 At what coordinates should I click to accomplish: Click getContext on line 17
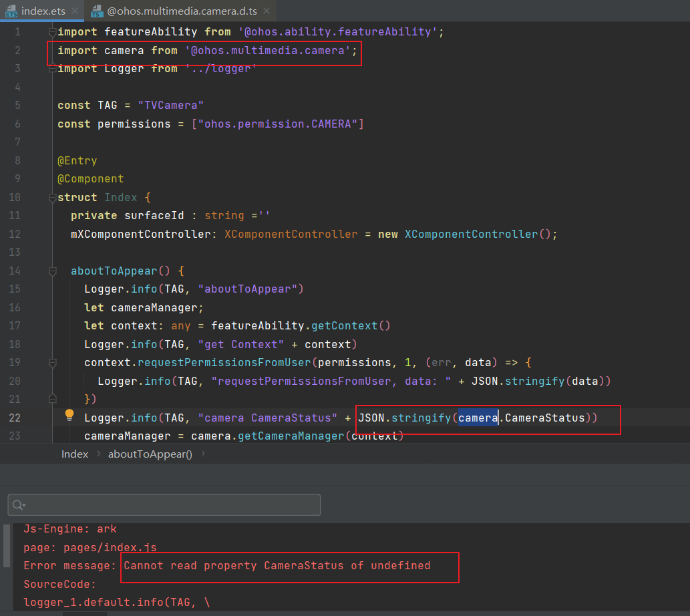tap(345, 325)
